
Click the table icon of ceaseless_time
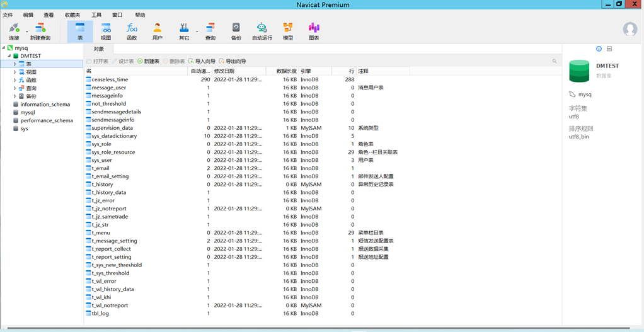pyautogui.click(x=88, y=79)
